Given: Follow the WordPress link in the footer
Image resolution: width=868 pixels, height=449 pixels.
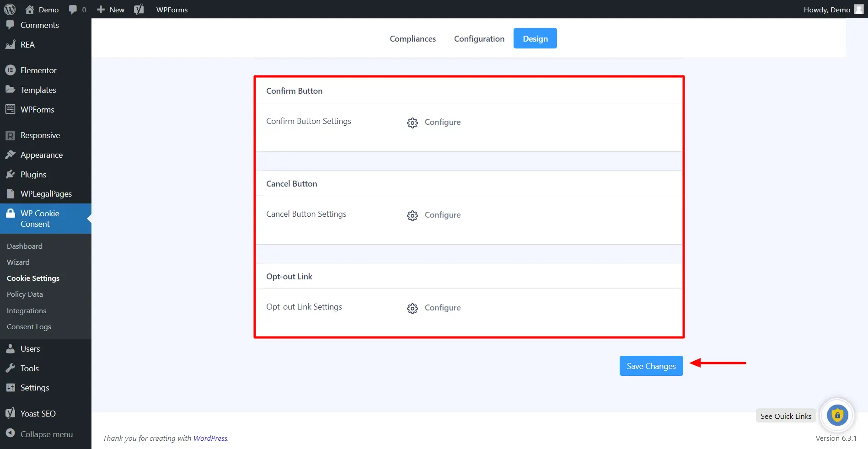Looking at the screenshot, I should coord(210,438).
